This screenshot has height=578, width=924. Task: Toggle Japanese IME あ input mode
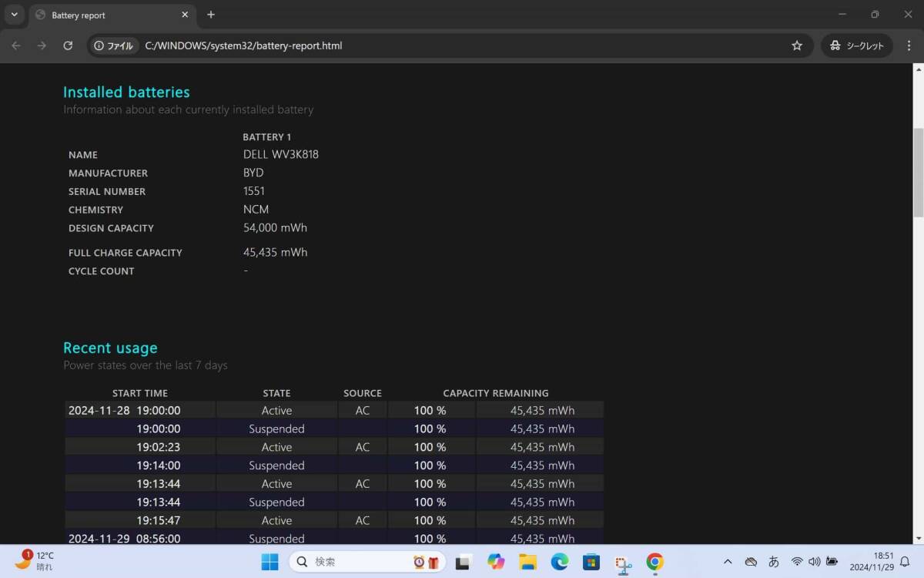(x=774, y=562)
